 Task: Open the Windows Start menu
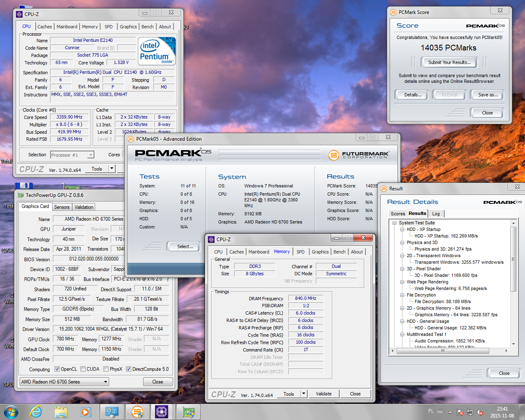(11, 412)
